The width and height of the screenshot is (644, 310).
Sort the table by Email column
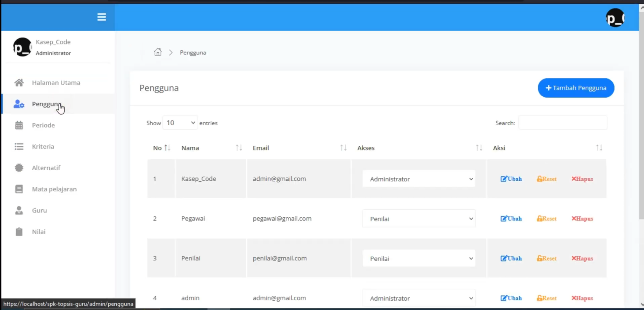click(x=343, y=148)
